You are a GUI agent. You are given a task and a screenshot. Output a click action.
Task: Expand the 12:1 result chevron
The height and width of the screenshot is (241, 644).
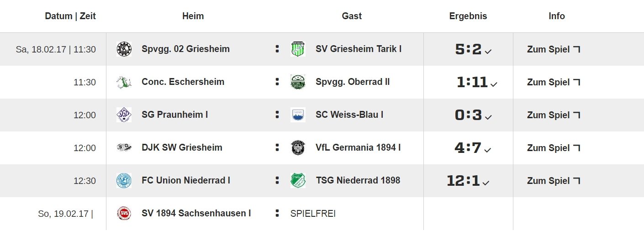pos(486,183)
